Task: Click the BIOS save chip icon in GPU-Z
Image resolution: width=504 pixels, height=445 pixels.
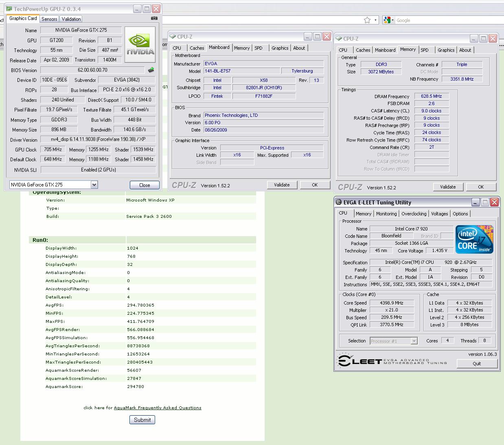Action: (x=151, y=70)
